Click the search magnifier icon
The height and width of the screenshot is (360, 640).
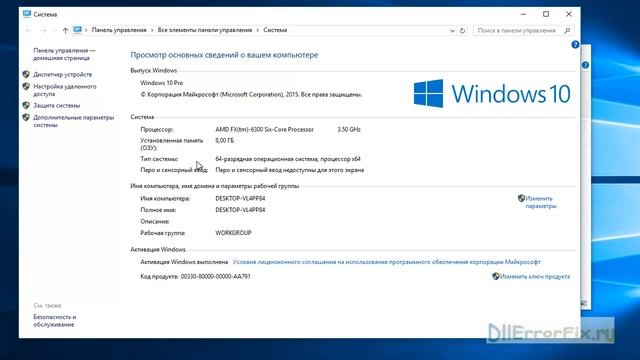pyautogui.click(x=567, y=30)
